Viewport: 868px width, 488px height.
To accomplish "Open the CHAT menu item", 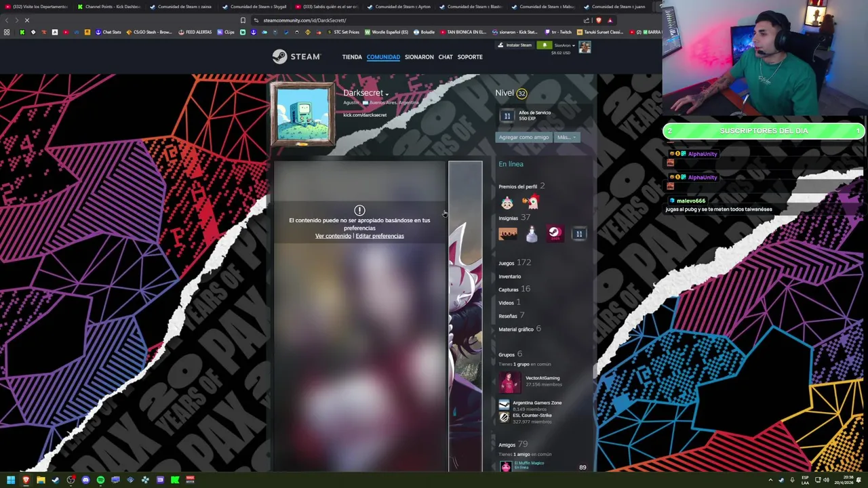I will tap(446, 57).
